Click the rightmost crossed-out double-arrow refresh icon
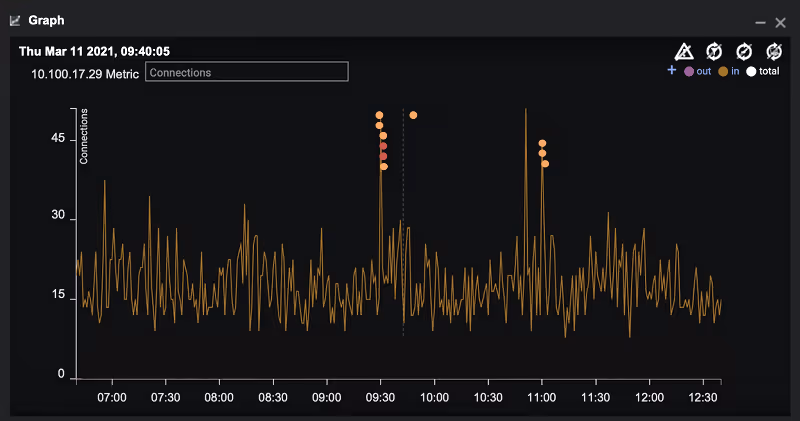This screenshot has height=421, width=800. pyautogui.click(x=774, y=52)
